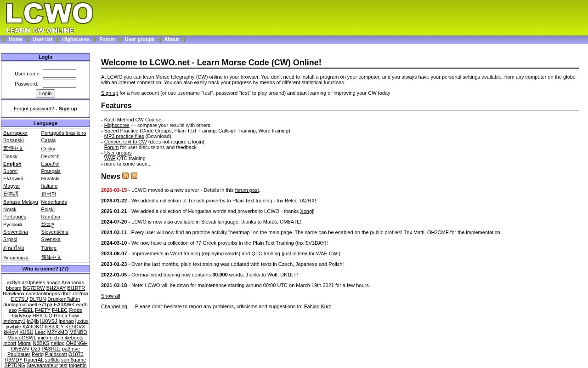This screenshot has width=588, height=368.
Task: Open online user DrunkenTaifun's profile
Action: (64, 299)
